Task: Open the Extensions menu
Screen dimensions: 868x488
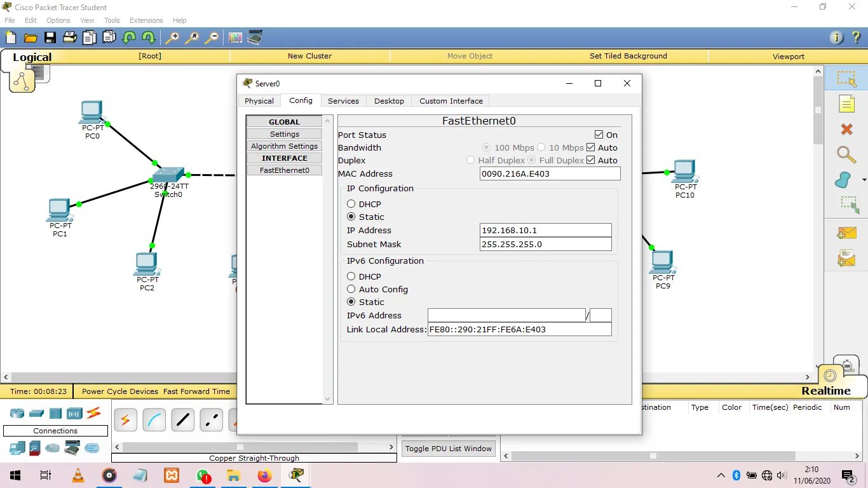Action: point(146,20)
